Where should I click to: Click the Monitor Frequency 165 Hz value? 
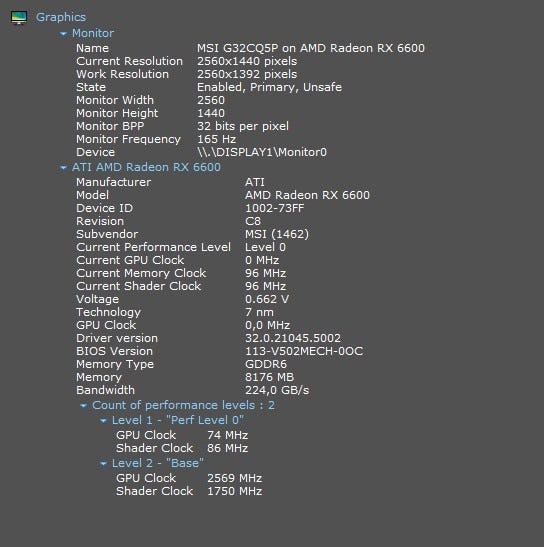point(217,139)
